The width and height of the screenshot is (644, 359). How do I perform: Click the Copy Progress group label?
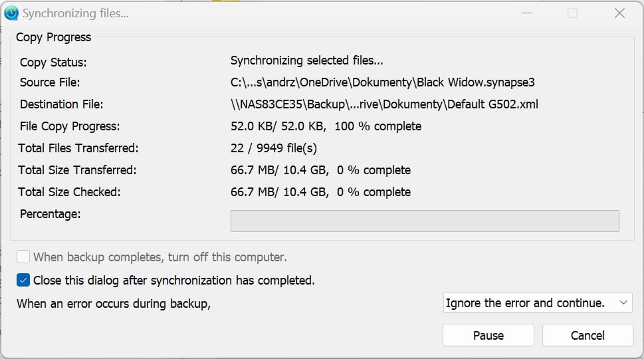click(53, 37)
